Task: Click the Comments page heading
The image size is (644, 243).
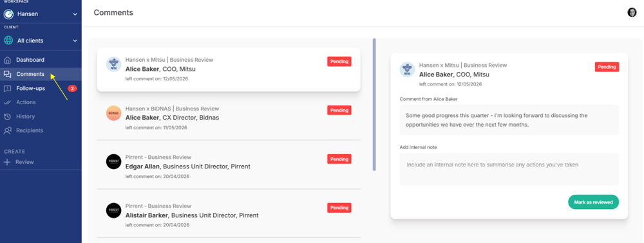Action: coord(113,13)
